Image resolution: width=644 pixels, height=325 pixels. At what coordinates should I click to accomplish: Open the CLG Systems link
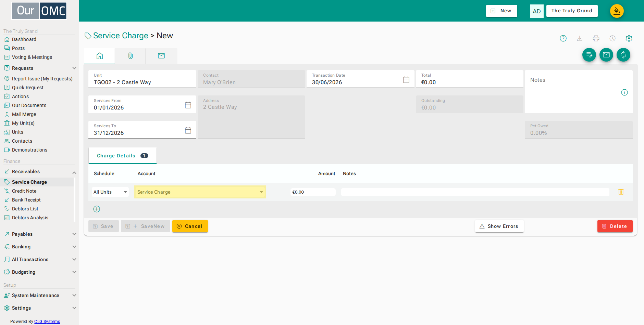click(47, 322)
